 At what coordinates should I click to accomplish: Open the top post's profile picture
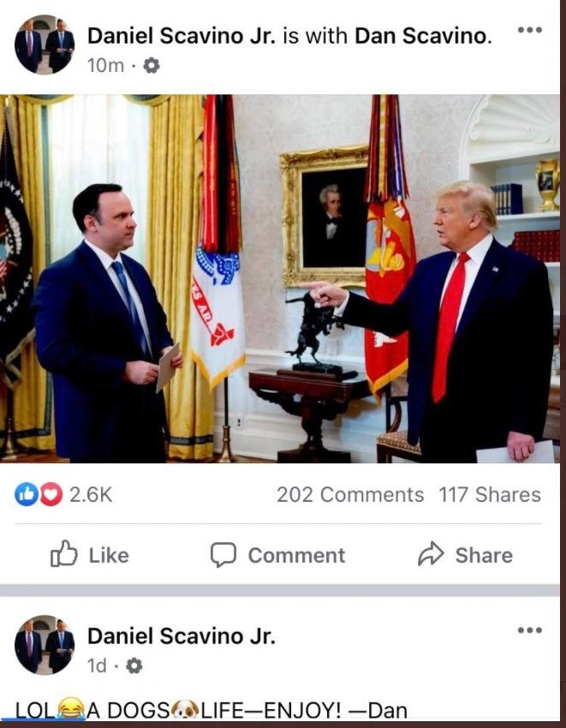click(x=45, y=45)
